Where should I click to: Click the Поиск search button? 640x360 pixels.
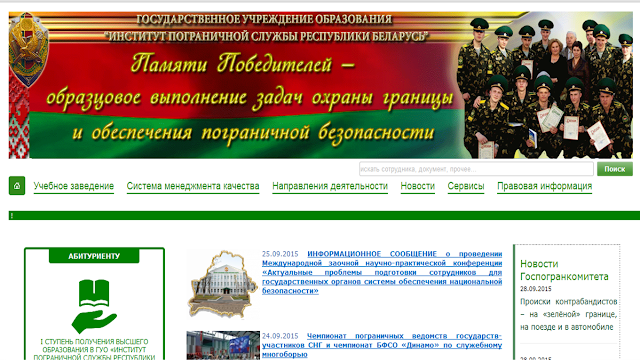click(615, 169)
